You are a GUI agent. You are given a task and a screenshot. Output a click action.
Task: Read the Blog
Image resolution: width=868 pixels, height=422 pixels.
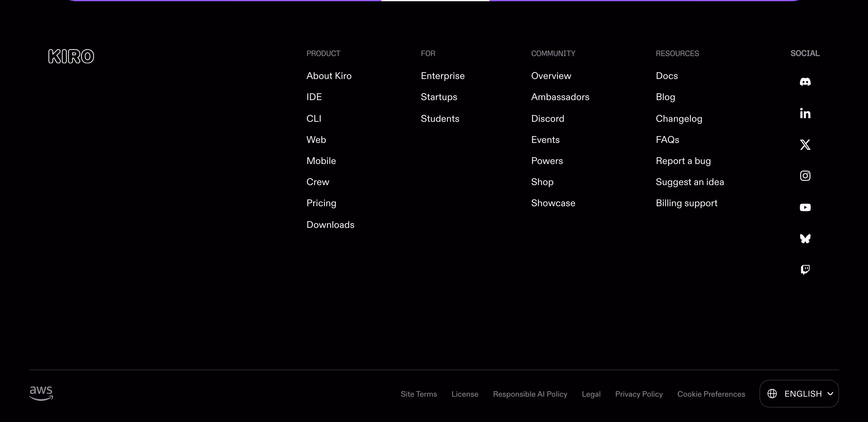coord(665,97)
